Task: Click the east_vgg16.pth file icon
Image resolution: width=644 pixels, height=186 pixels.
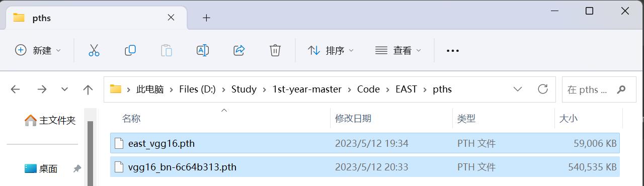Action: 119,143
